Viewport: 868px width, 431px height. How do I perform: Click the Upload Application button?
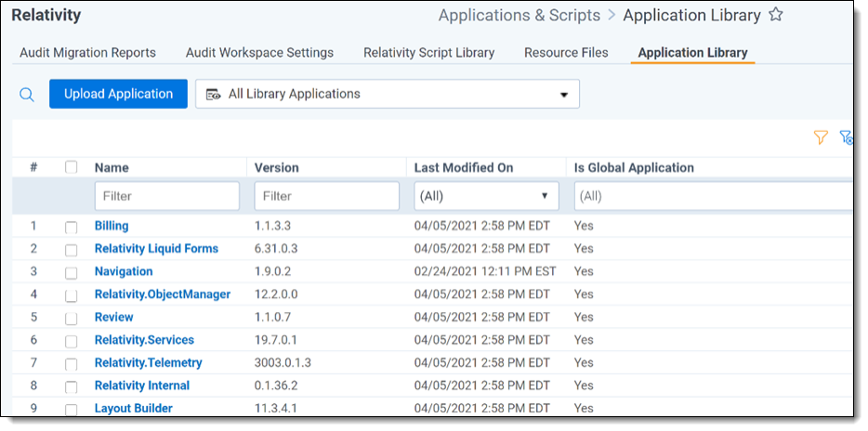(x=118, y=94)
